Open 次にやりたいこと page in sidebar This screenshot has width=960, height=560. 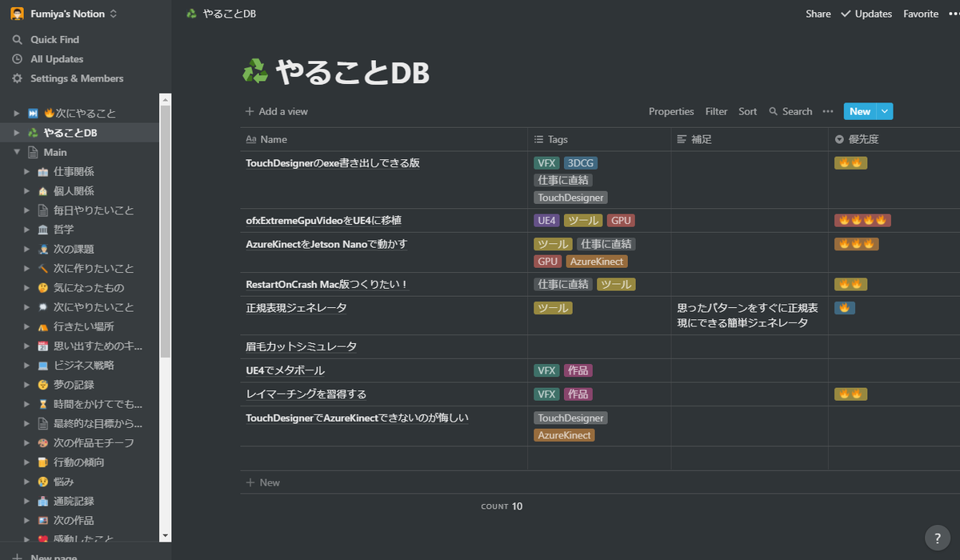click(x=94, y=307)
